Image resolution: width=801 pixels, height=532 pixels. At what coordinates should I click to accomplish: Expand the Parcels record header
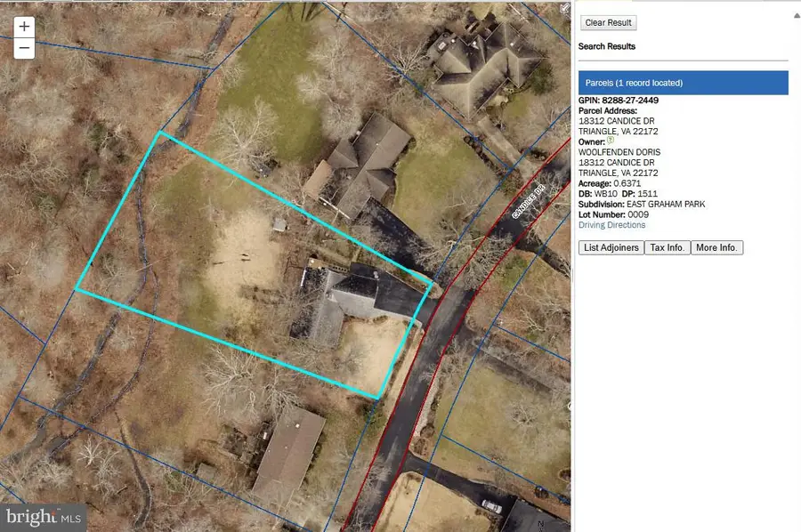[683, 83]
